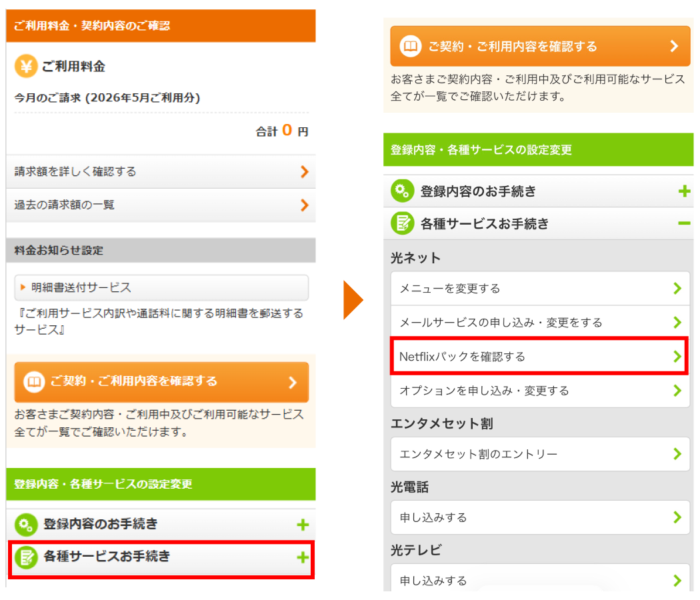Click book icon on left panel orange button
Screen dimensions: 700x600
point(34,382)
